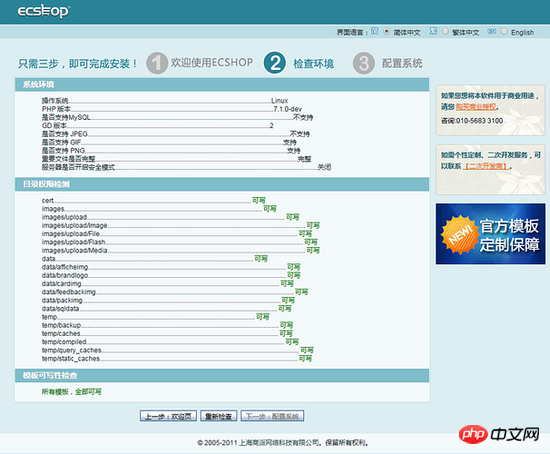The image size is (550, 454).
Task: Open the 配置系统 step
Action: 402,63
